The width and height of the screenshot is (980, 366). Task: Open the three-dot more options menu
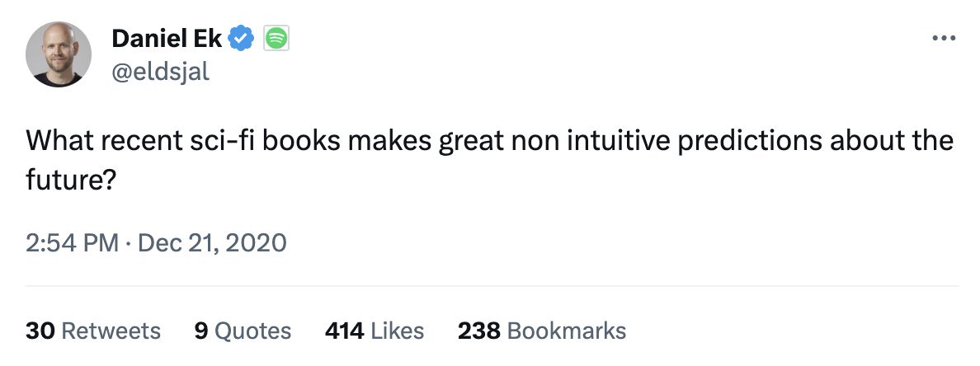[x=942, y=38]
